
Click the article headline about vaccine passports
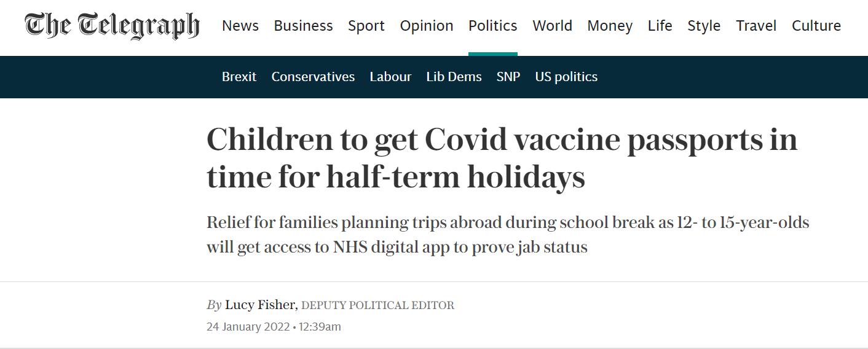pos(501,158)
